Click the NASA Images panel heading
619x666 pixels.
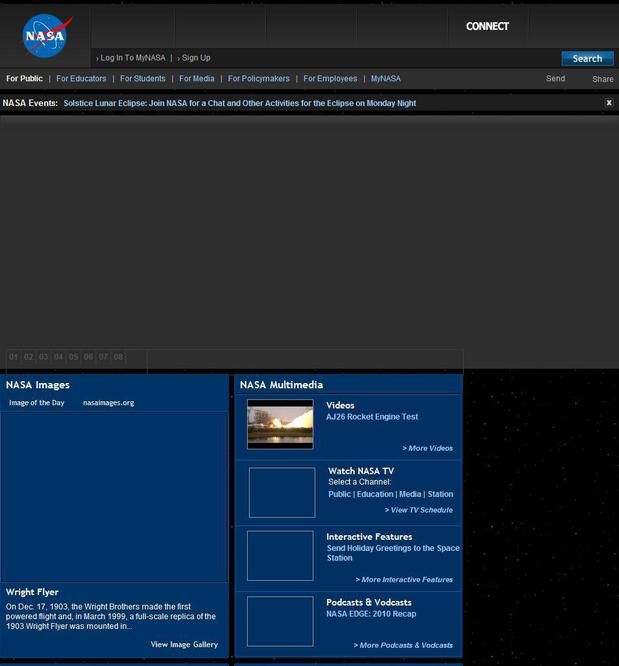(38, 385)
